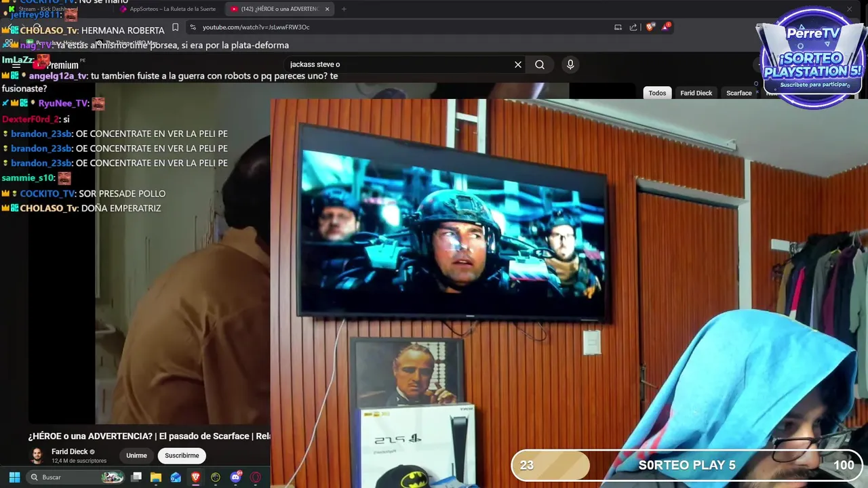Click the share page icon in the address bar

[633, 27]
